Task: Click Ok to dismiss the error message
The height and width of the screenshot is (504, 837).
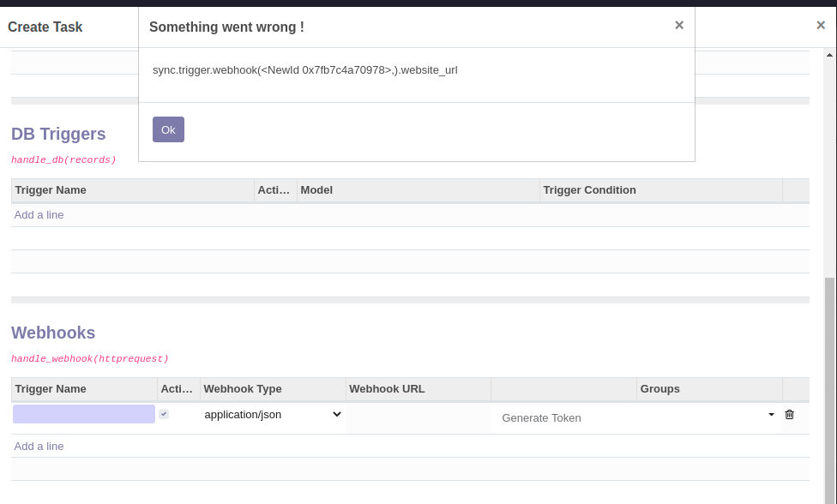Action: tap(168, 129)
